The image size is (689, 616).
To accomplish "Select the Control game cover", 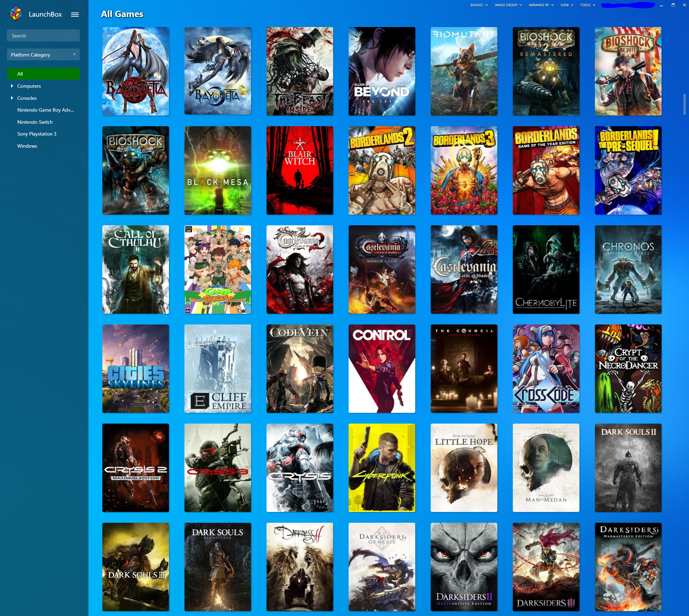I will pos(382,369).
